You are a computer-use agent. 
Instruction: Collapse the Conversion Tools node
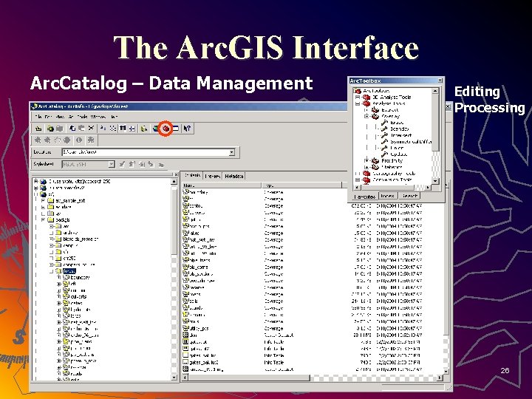[358, 180]
